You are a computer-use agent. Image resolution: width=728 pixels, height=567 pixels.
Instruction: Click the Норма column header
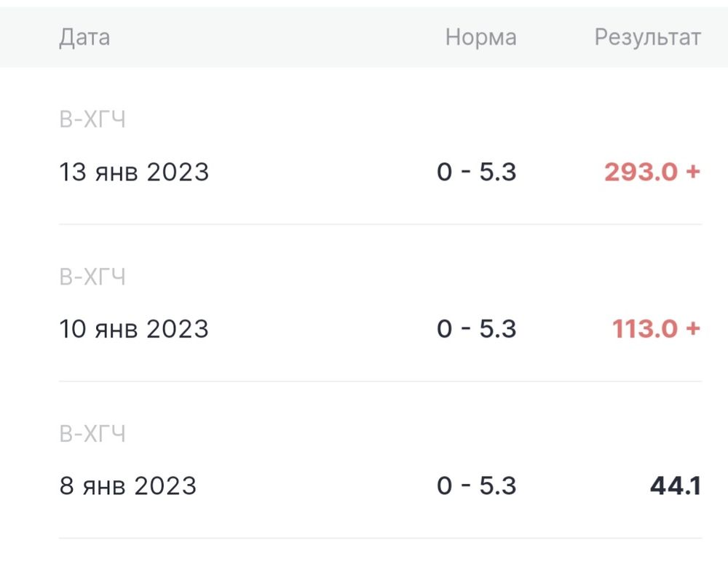[481, 37]
